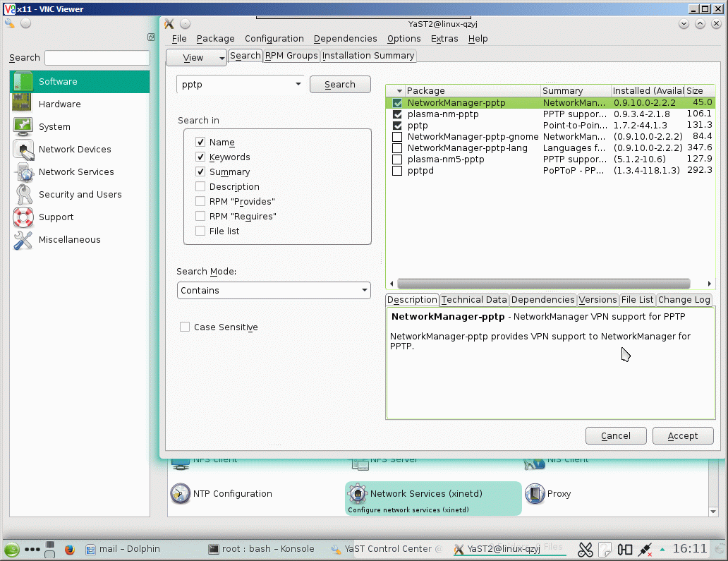Enable the File list search option
This screenshot has width=728, height=561.
pyautogui.click(x=200, y=231)
